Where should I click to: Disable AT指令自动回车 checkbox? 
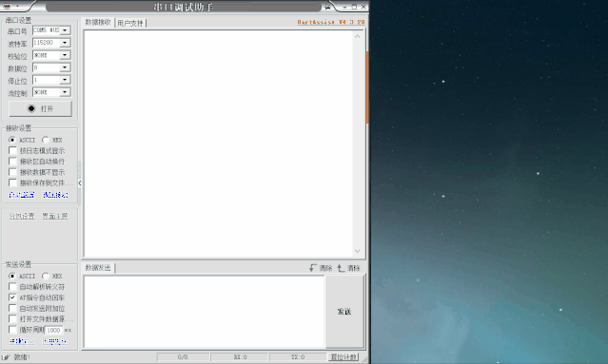point(12,297)
